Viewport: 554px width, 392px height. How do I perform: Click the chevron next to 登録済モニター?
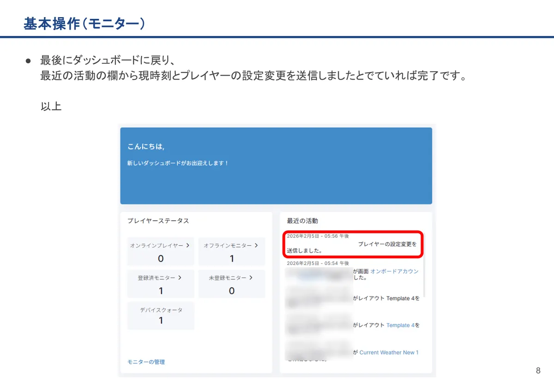(180, 277)
